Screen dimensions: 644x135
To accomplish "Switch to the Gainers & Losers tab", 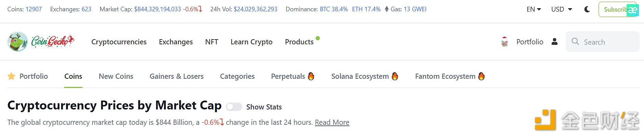I will coord(177,76).
